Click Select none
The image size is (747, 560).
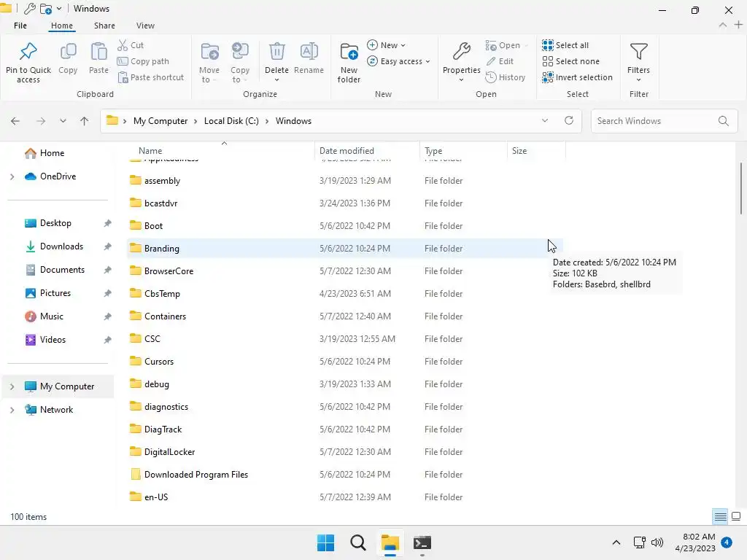(570, 61)
